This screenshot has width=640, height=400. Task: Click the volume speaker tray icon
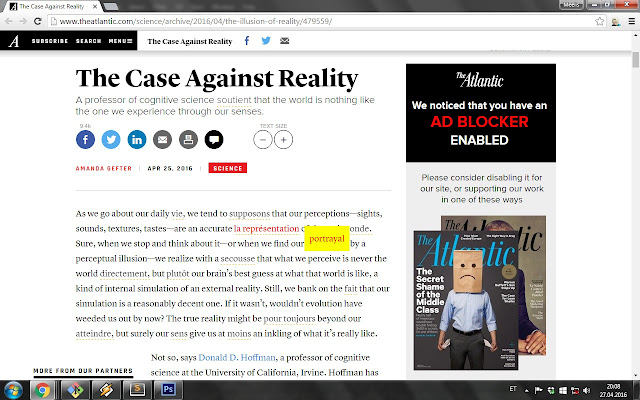(x=587, y=391)
